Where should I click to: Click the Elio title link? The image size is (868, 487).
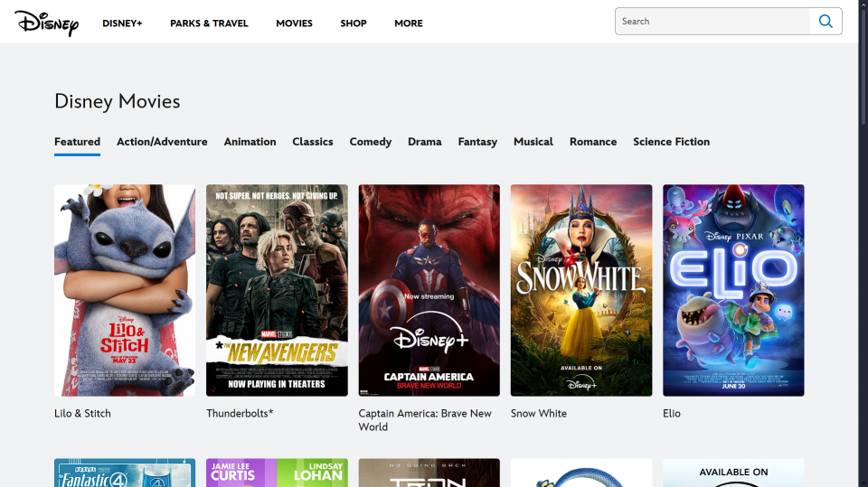[x=672, y=414]
